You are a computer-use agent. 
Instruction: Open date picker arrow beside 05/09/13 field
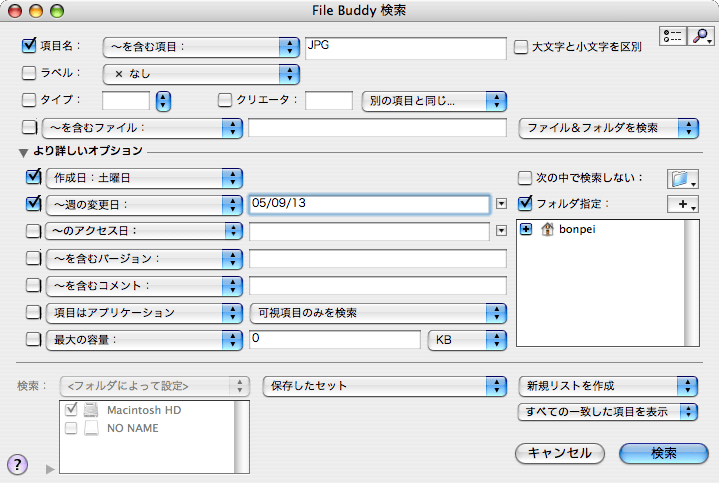pos(501,204)
